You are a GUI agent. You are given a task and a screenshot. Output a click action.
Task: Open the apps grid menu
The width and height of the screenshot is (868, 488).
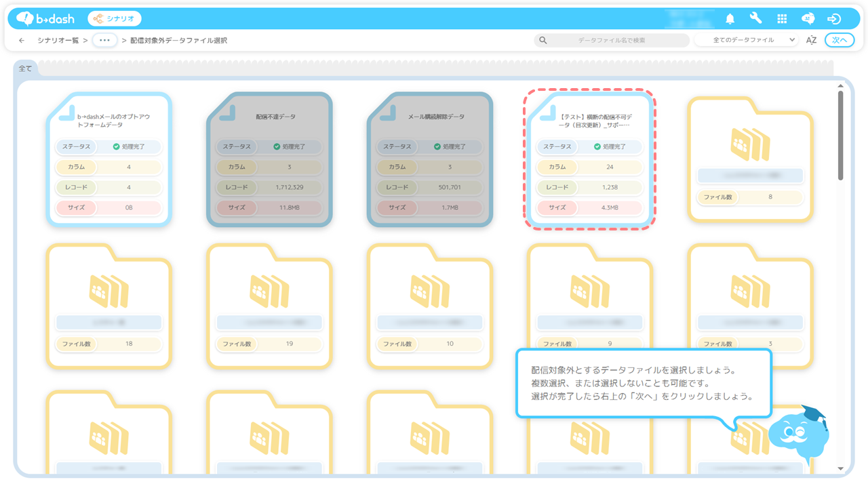point(782,19)
